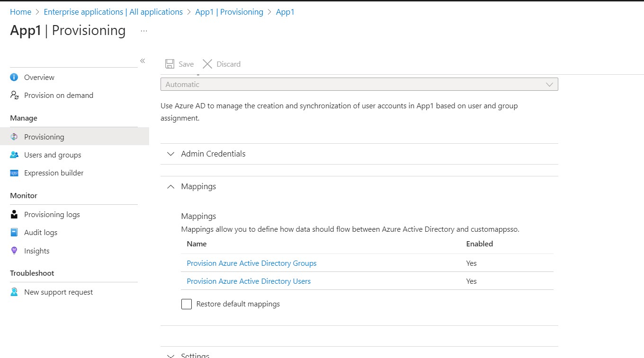This screenshot has height=358, width=644.
Task: Click the Monitor section heading
Action: 24,195
